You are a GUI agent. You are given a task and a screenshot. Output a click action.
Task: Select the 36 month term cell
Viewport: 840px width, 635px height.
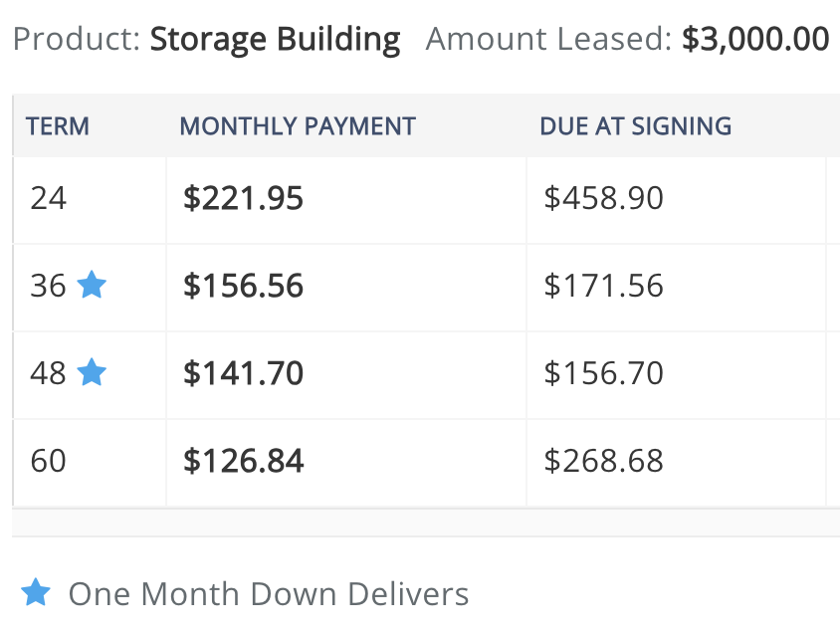tap(90, 288)
